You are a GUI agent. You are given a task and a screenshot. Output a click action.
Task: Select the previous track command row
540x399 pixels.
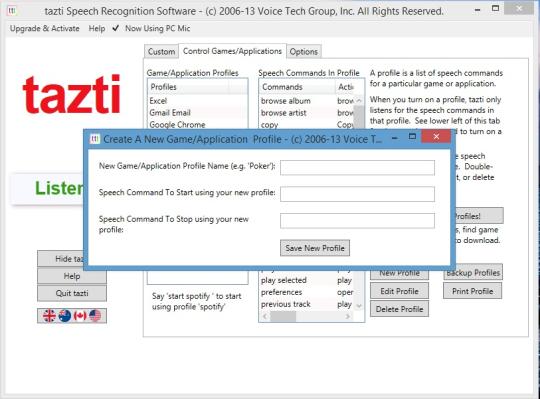click(307, 304)
